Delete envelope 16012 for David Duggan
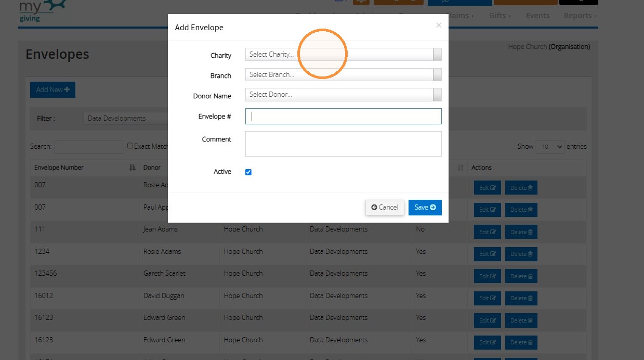644x360 pixels. coord(521,298)
